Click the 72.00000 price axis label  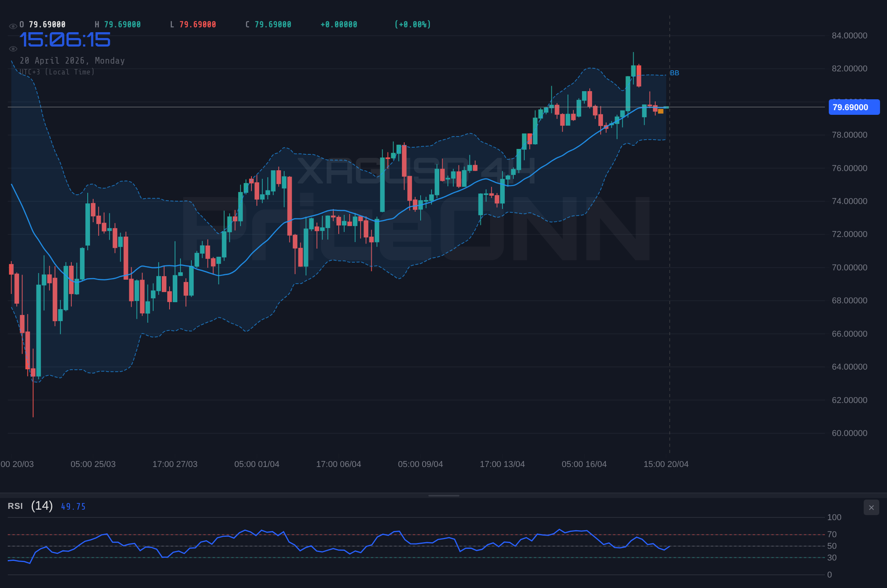coord(849,234)
